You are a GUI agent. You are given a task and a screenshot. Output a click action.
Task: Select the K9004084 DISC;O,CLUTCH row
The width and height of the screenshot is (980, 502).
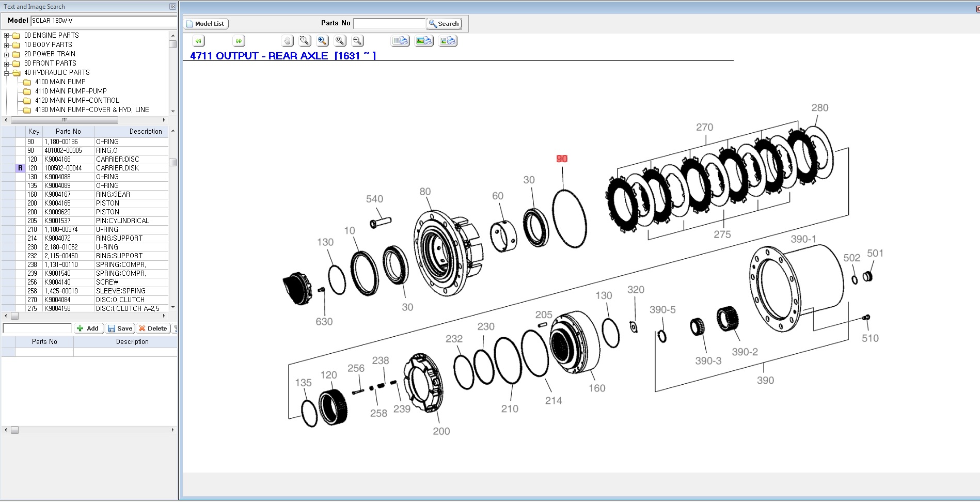click(85, 300)
